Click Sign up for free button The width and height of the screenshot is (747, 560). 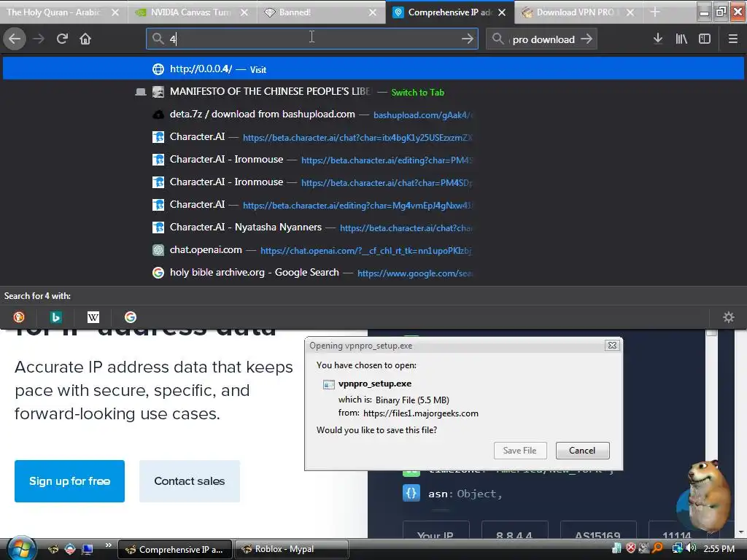coord(69,481)
